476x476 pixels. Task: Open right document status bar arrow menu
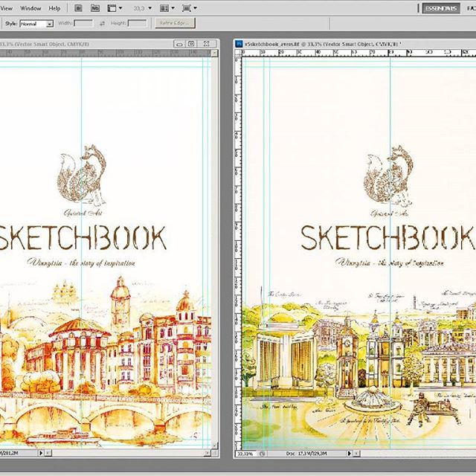[350, 454]
